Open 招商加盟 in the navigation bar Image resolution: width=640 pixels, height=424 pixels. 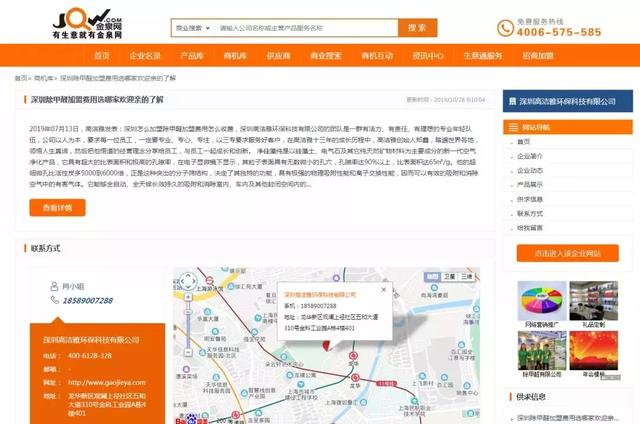538,55
